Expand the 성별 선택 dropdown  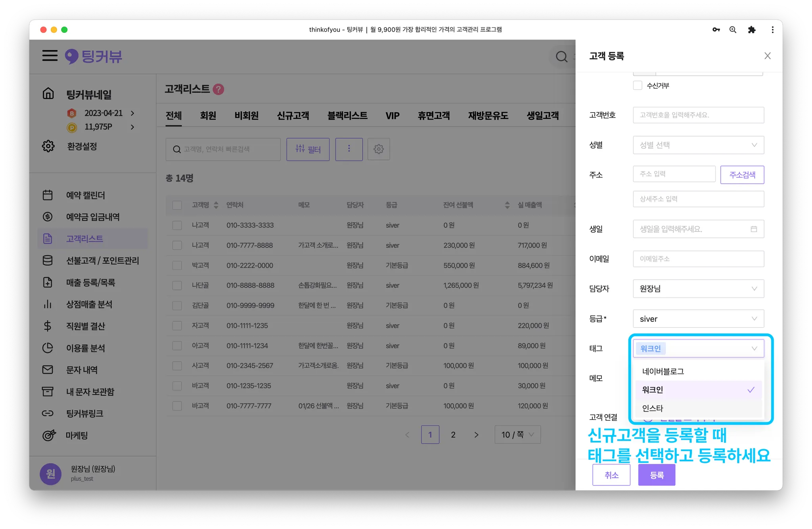tap(698, 145)
